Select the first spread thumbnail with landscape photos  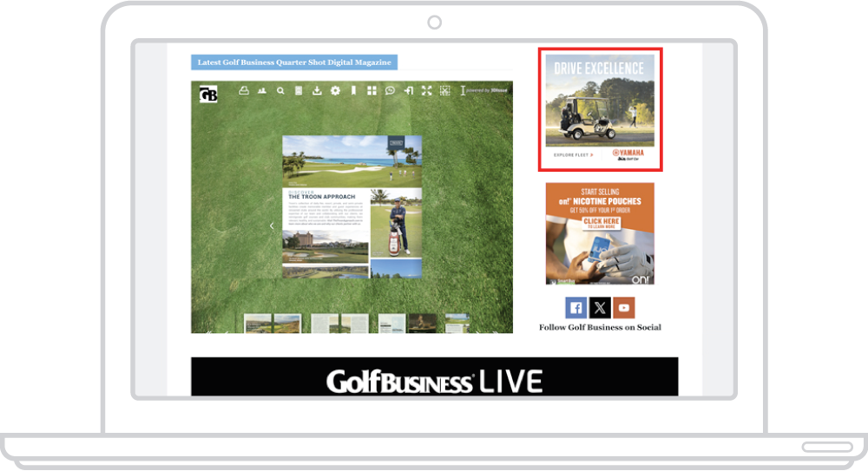point(273,324)
